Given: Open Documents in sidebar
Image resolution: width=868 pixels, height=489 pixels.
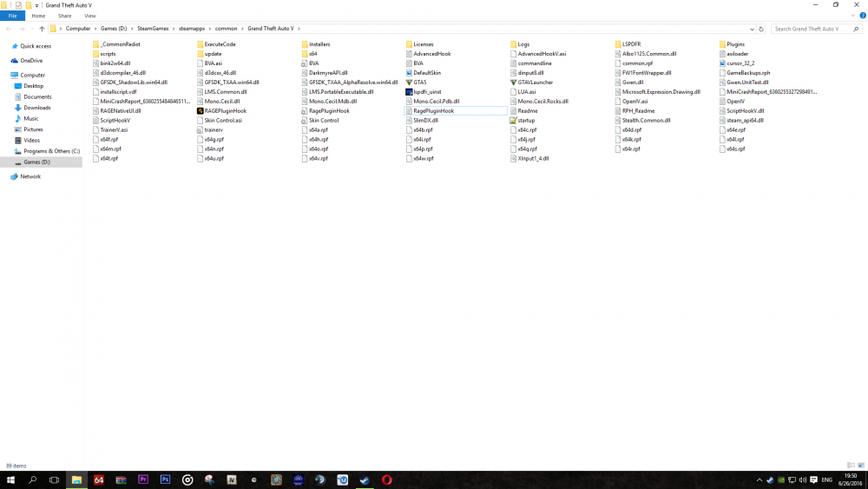Looking at the screenshot, I should tap(37, 97).
